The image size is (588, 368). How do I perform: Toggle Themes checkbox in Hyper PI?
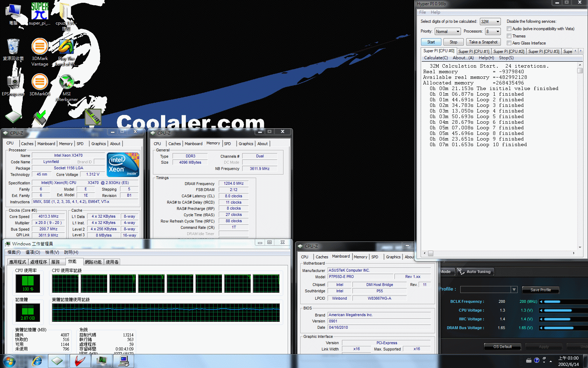coord(509,36)
